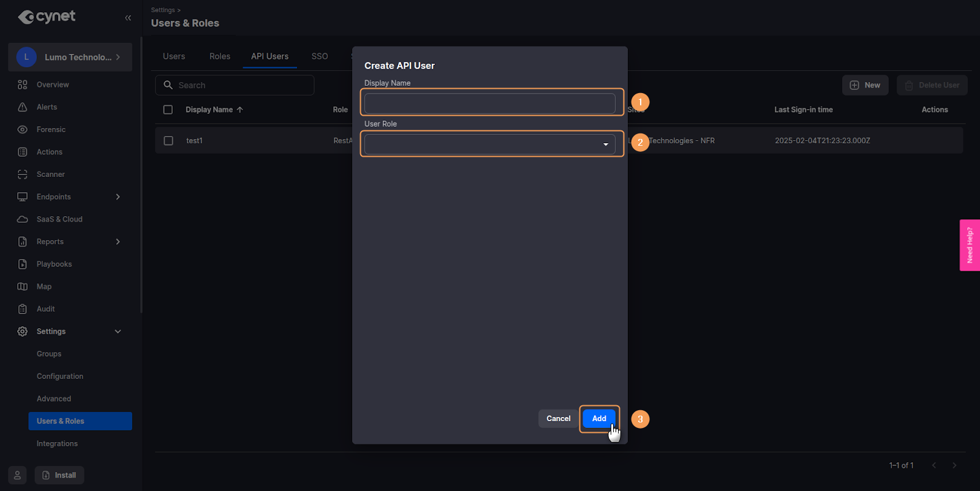The width and height of the screenshot is (980, 491).
Task: Switch to the Roles tab
Action: [x=220, y=56]
